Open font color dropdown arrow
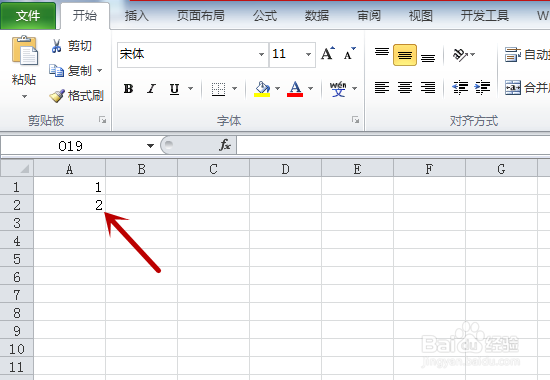Screen dimensions: 550x380 [310, 88]
